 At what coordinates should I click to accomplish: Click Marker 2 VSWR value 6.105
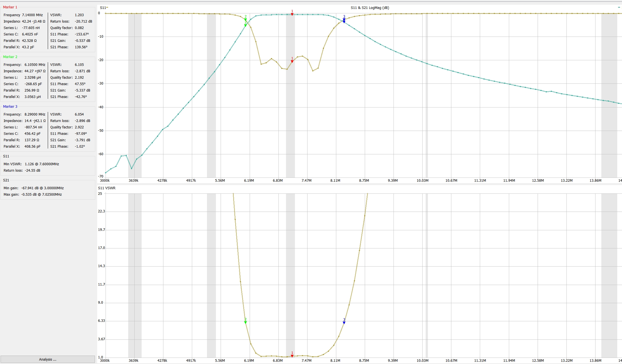(79, 64)
